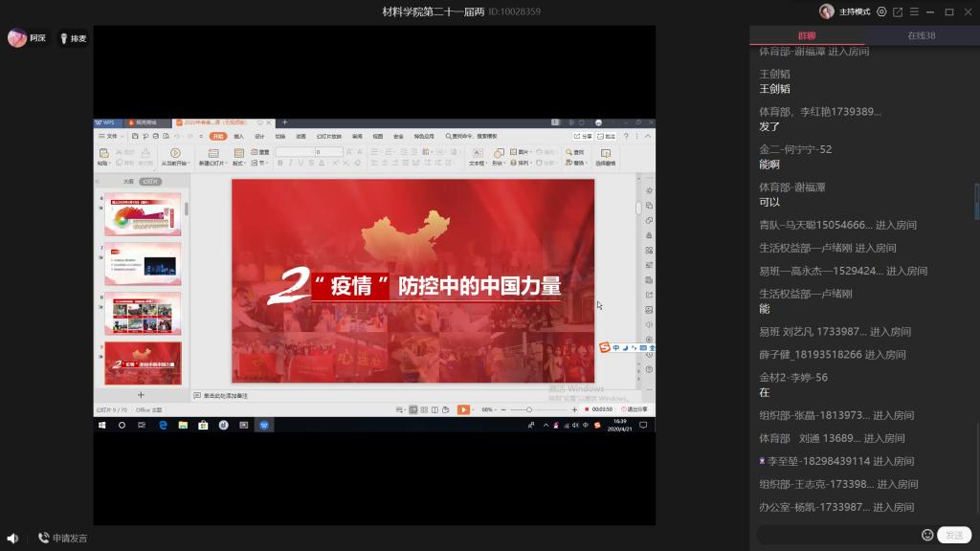Switch slide panel to 大纲 outline view
Viewport: 980px width, 551px height.
(128, 181)
